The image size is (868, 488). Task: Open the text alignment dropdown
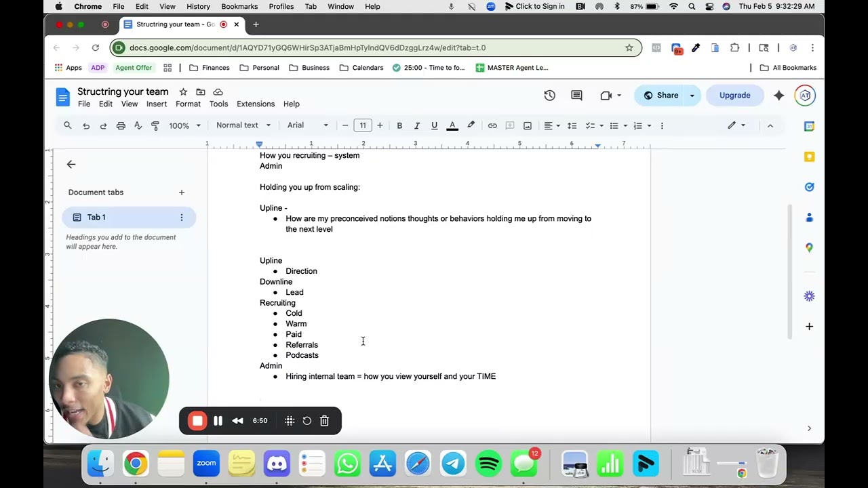(552, 125)
